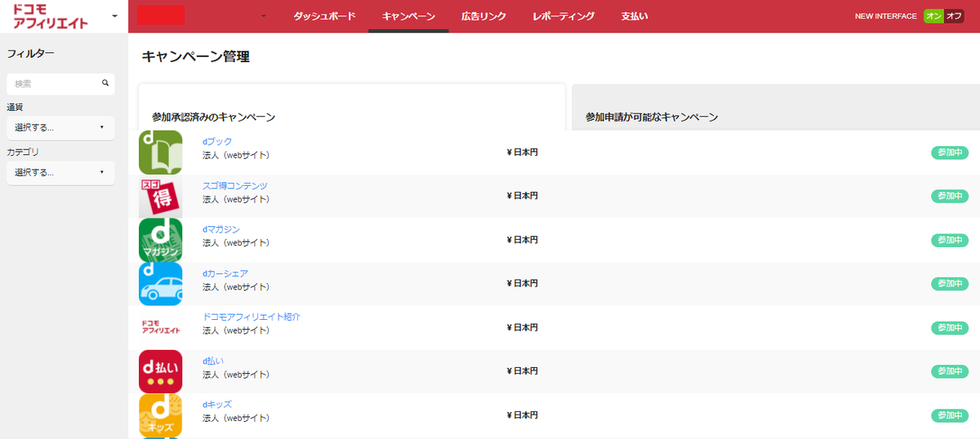
Task: Click 参加中 badge for ドコモアフィリエイト紹介
Action: tap(950, 327)
